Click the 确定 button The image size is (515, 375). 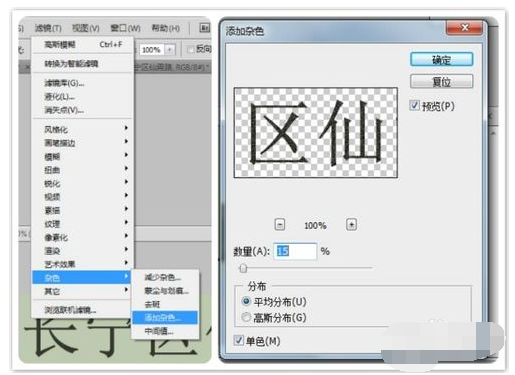pos(441,60)
